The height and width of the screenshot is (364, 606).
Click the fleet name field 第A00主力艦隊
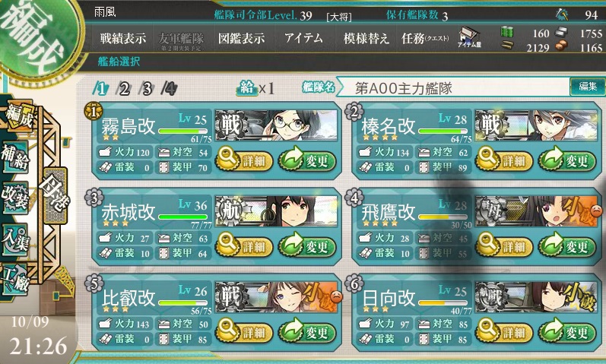click(x=453, y=87)
